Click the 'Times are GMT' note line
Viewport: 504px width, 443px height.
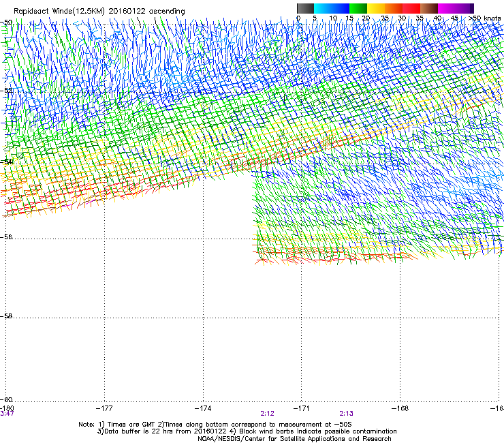point(215,425)
